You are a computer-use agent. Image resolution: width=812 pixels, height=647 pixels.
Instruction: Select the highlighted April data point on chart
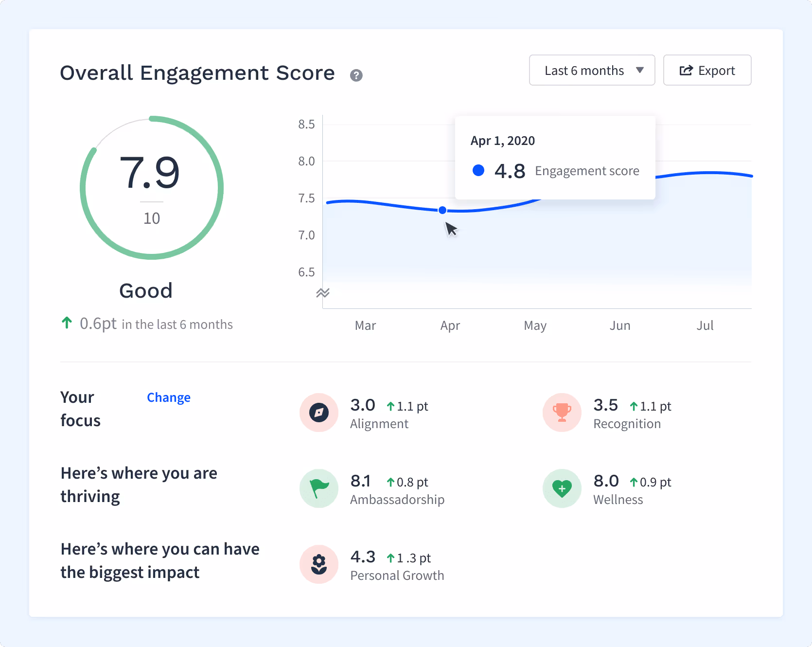(442, 210)
